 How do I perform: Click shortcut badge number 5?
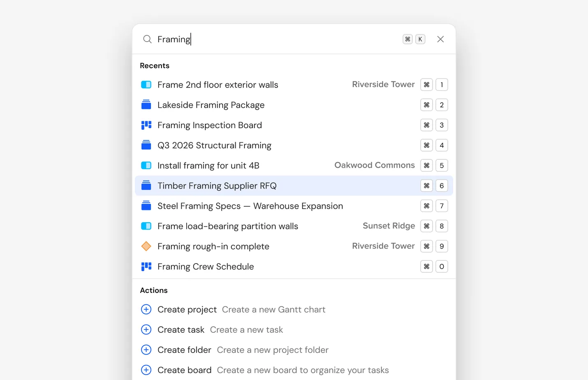(442, 166)
